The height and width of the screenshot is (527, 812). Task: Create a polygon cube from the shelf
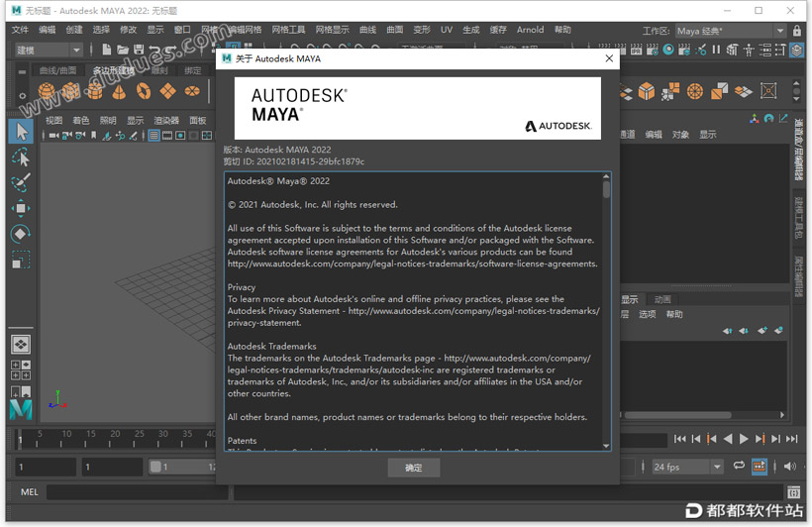(71, 91)
